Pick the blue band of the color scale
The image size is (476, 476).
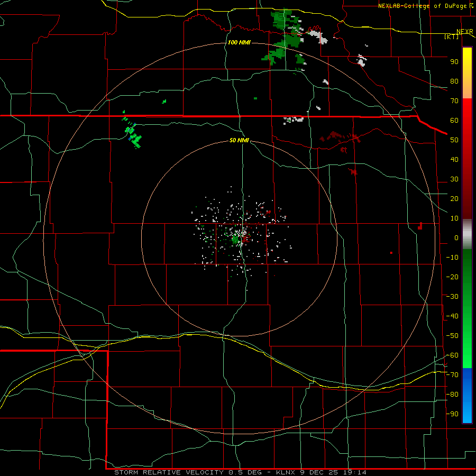pyautogui.click(x=467, y=396)
